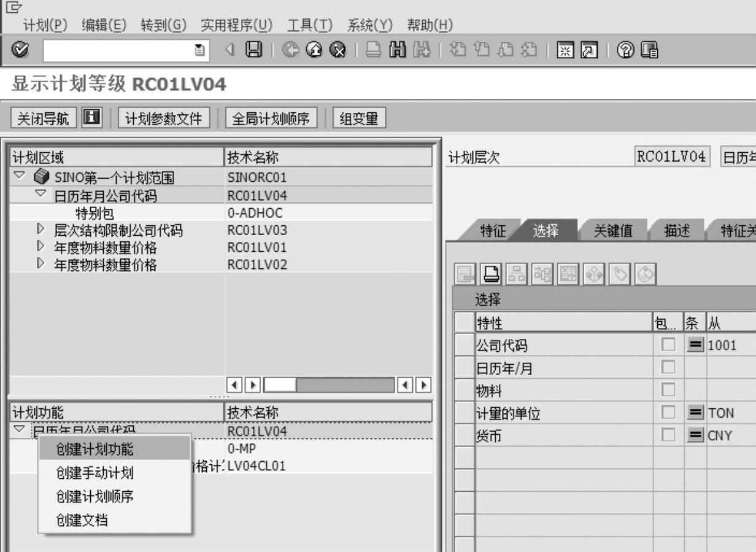Click the Last Page icon

pyautogui.click(x=529, y=50)
